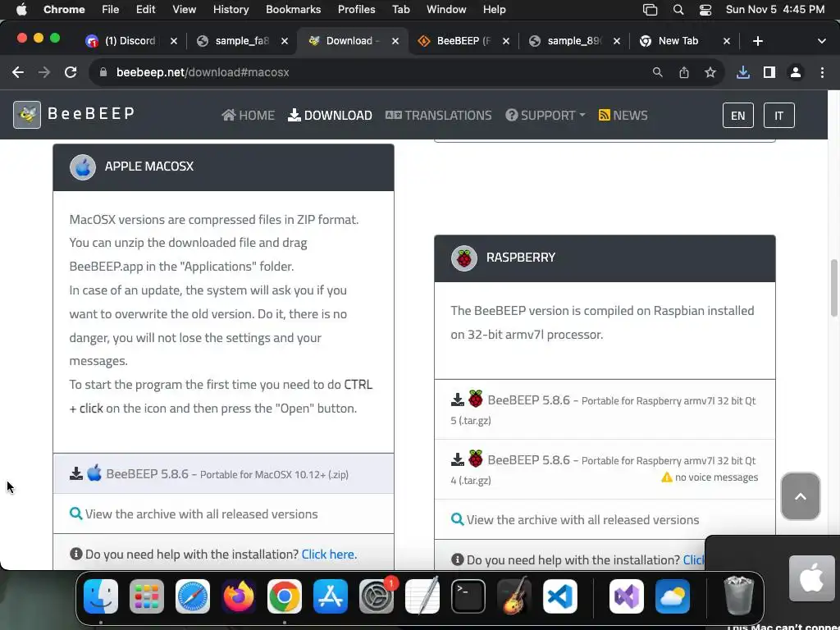
Task: Expand the tab search dropdown
Action: pos(822,41)
